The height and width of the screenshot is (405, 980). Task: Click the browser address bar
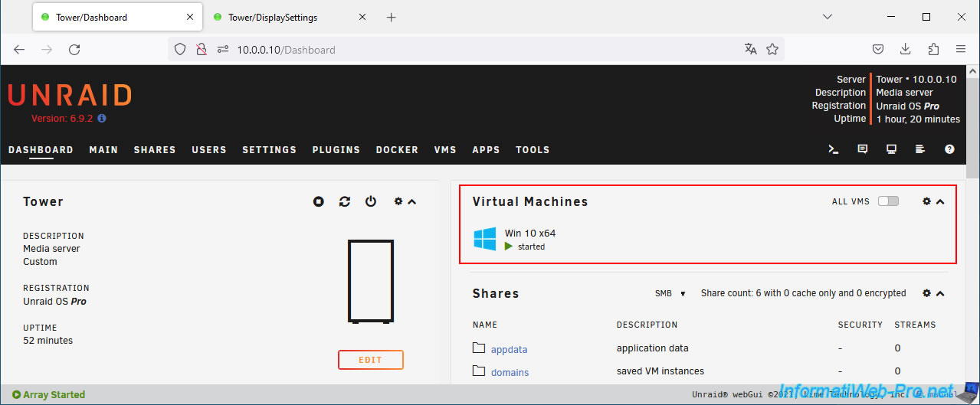(x=475, y=50)
